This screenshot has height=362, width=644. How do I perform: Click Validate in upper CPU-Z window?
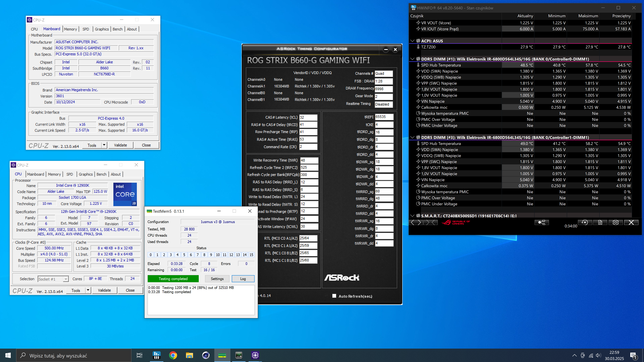coord(121,145)
